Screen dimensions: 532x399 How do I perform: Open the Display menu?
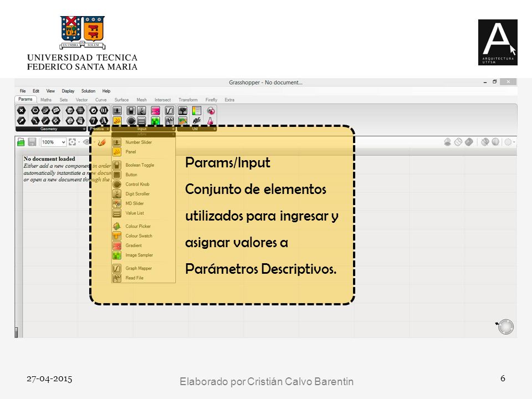click(68, 91)
